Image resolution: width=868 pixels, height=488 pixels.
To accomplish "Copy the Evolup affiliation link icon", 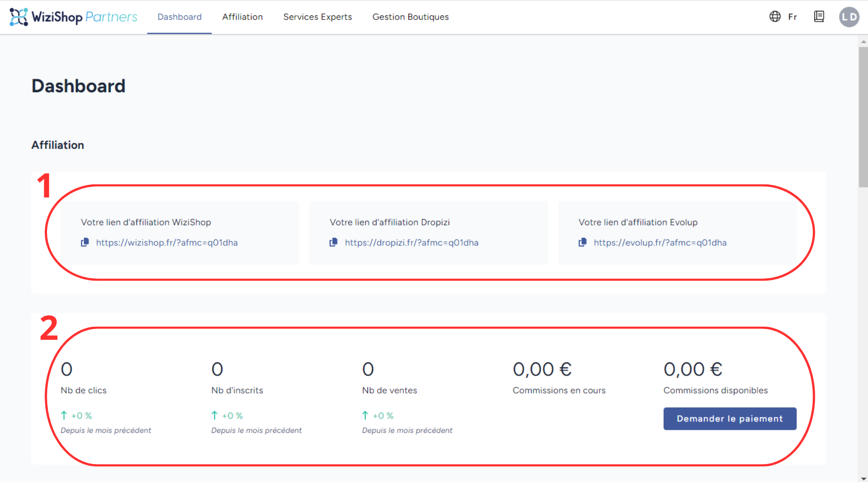I will (x=583, y=243).
